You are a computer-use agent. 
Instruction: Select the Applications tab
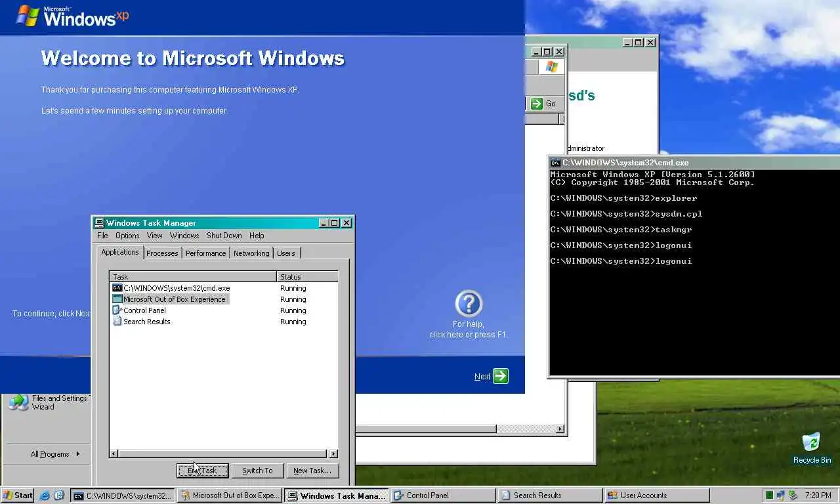120,252
